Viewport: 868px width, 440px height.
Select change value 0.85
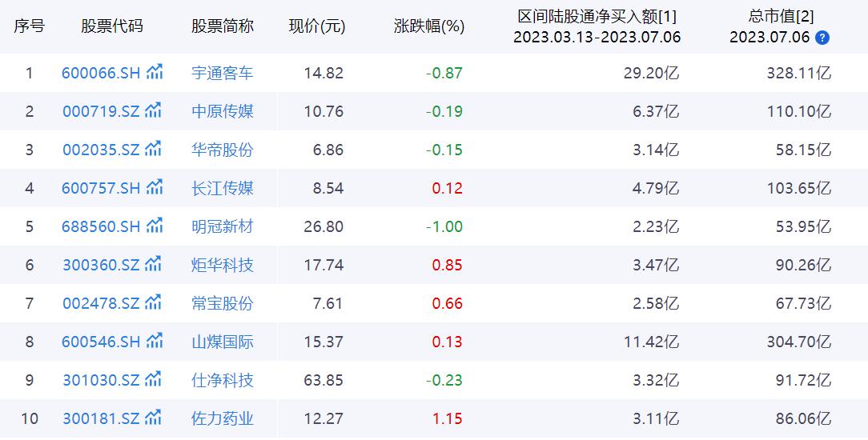448,266
